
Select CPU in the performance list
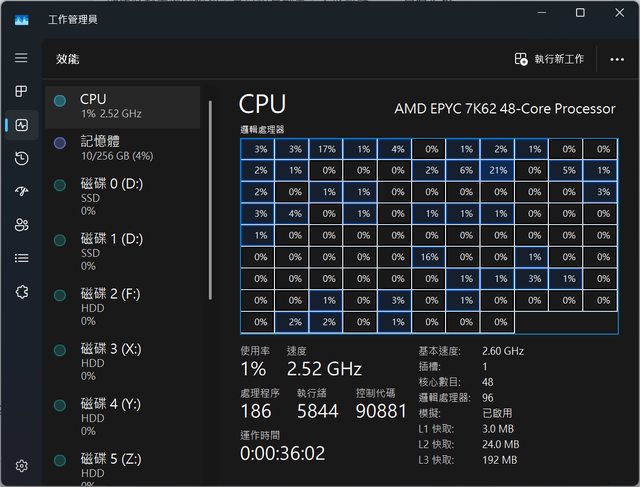click(125, 105)
